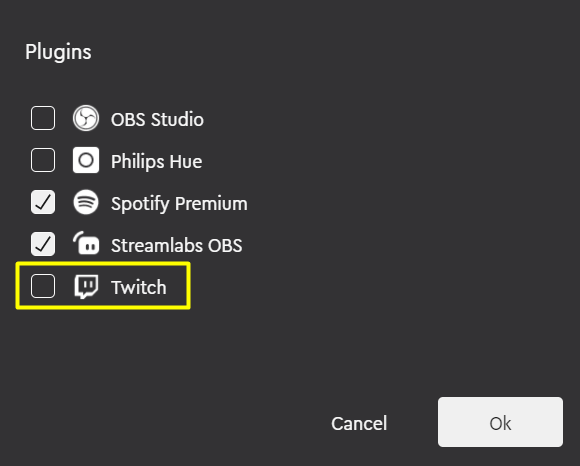
Task: Click the Twitch text label
Action: coord(139,287)
